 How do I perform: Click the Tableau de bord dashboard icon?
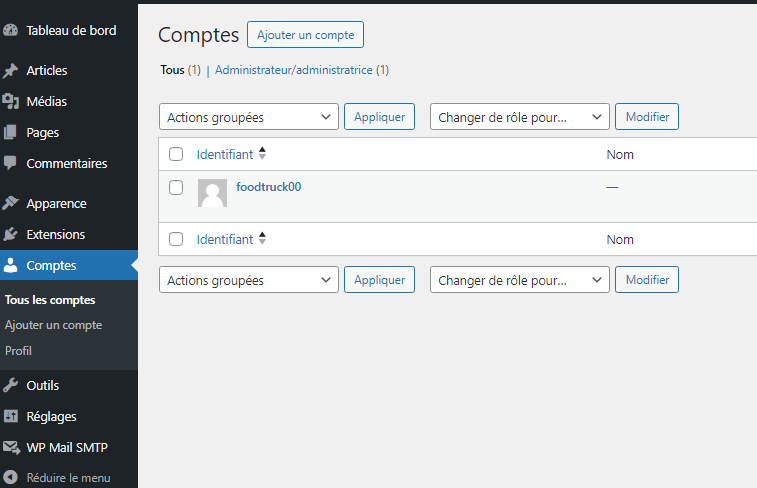11,30
